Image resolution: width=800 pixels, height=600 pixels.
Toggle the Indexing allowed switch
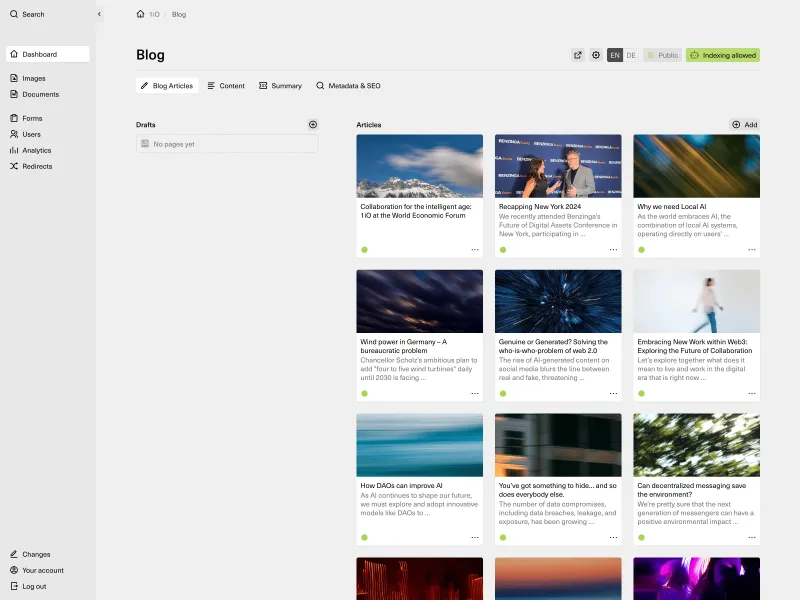[725, 55]
